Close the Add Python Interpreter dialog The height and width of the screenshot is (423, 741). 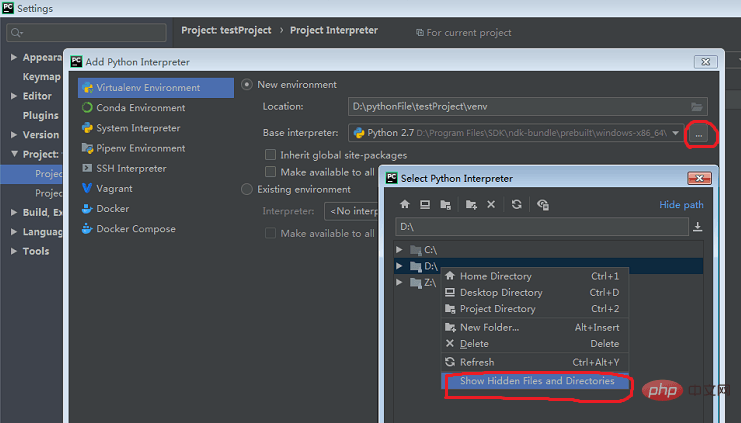click(706, 62)
